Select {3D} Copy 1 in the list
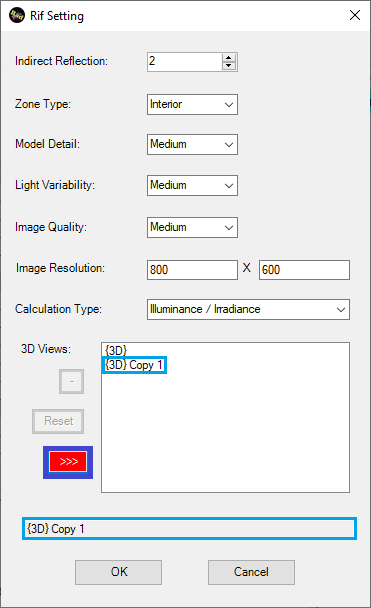The height and width of the screenshot is (608, 371). pyautogui.click(x=134, y=365)
